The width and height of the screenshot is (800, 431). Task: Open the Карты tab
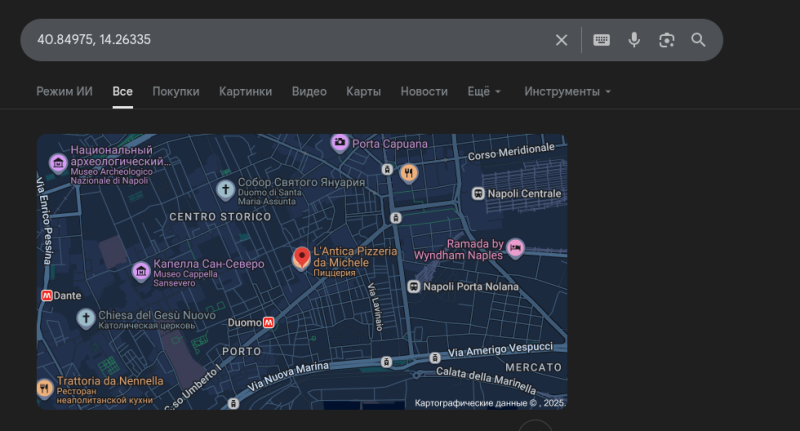pos(363,92)
